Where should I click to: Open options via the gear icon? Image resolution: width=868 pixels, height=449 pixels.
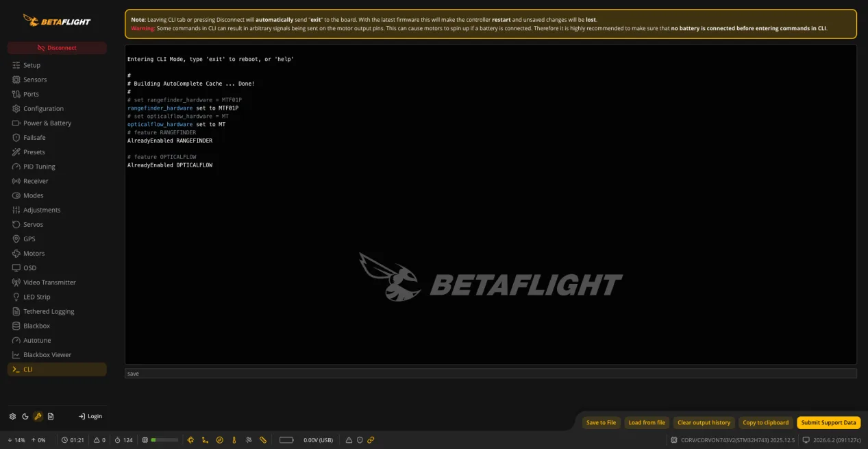tap(12, 416)
